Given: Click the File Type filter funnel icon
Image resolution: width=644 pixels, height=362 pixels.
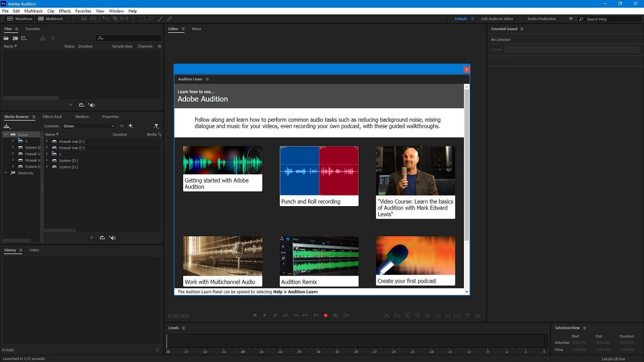Looking at the screenshot, I should [156, 126].
